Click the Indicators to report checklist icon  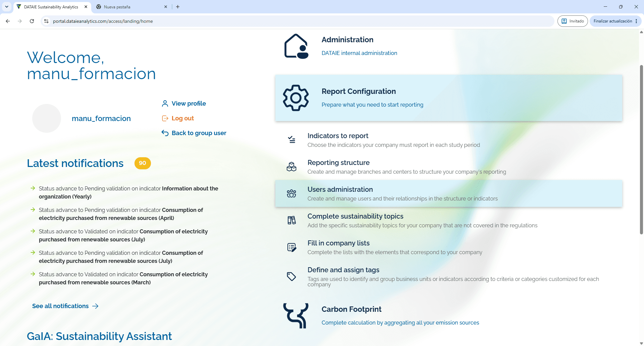tap(291, 139)
